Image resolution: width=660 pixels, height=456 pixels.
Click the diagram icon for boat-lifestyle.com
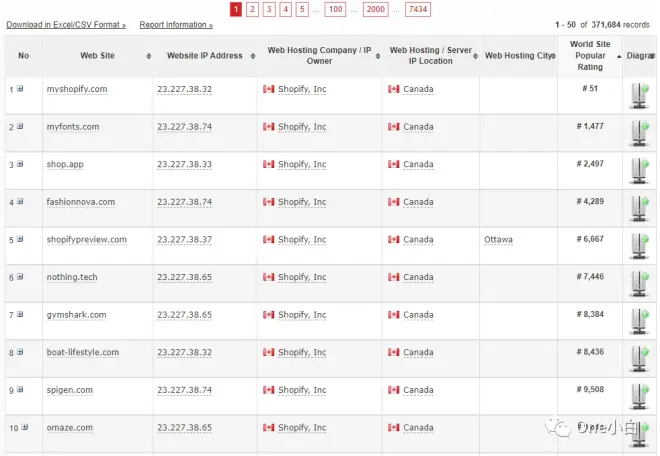[638, 358]
